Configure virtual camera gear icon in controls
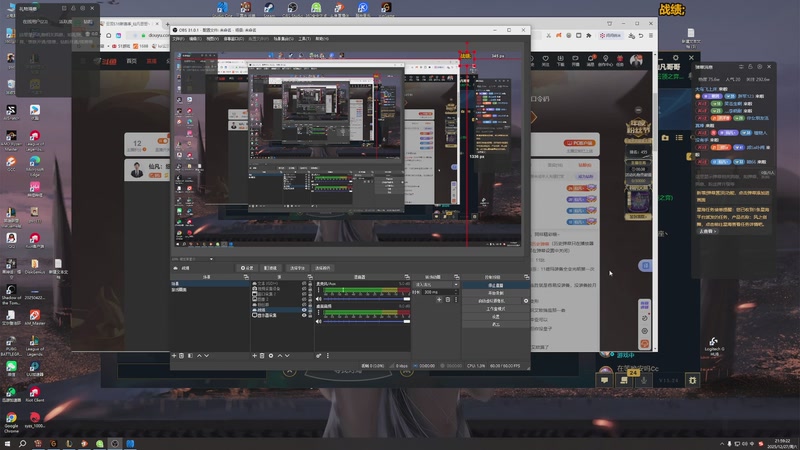Viewport: 800px width, 450px height. (526, 301)
